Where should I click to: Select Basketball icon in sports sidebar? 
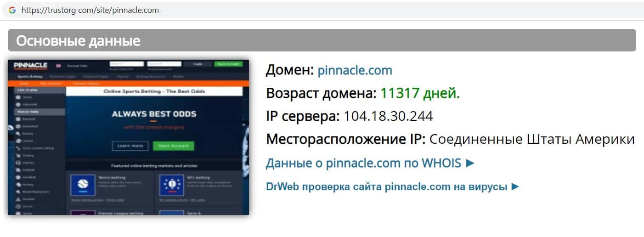point(18,126)
